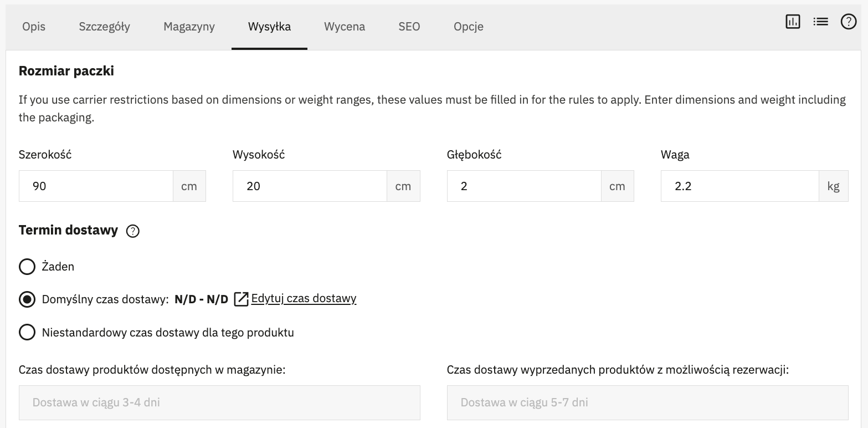Viewport: 868px width, 428px height.
Task: Open the product list icon
Action: [x=821, y=22]
